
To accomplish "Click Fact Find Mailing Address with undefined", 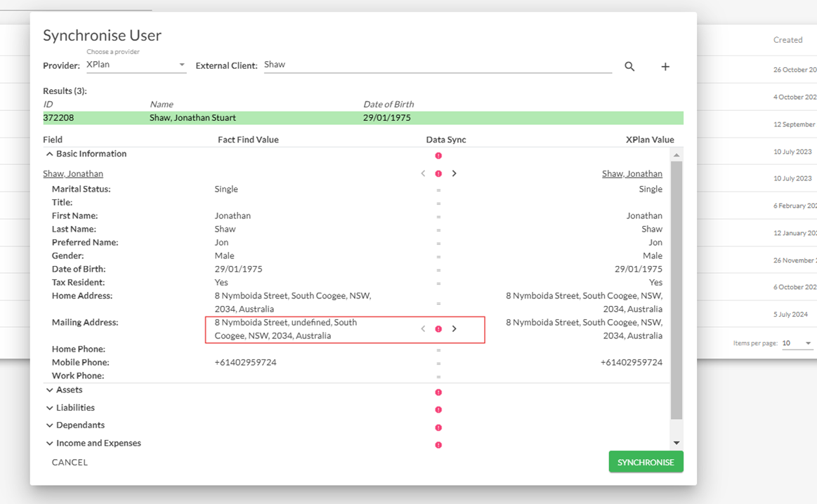I will click(285, 329).
